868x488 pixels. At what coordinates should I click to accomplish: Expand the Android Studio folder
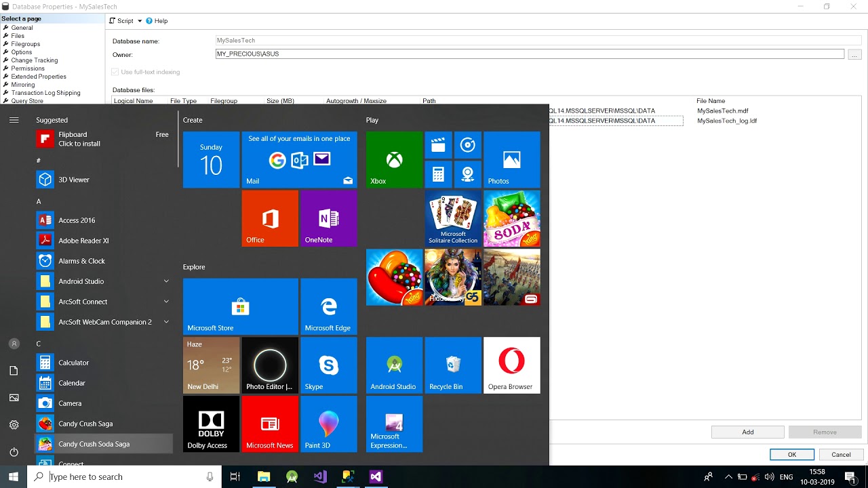tap(166, 281)
